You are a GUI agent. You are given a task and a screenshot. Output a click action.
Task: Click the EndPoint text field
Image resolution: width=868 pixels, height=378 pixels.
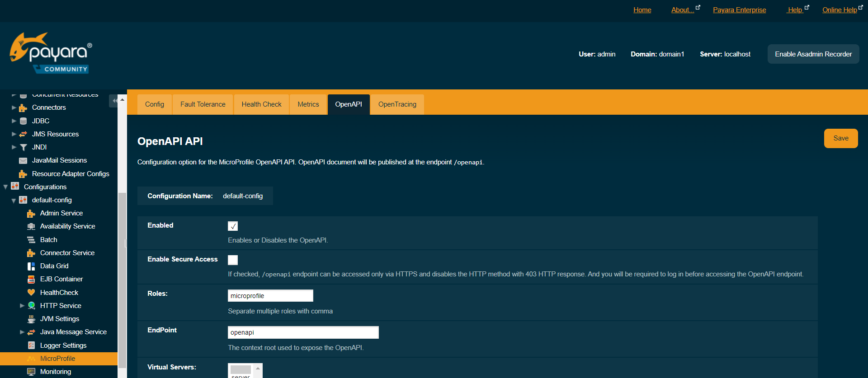pyautogui.click(x=303, y=332)
